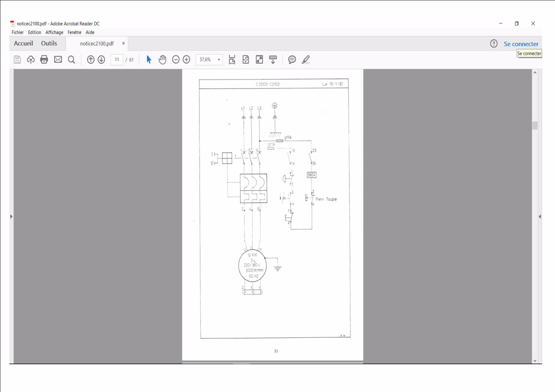The width and height of the screenshot is (555, 392).
Task: Go to previous page arrow
Action: pos(91,60)
